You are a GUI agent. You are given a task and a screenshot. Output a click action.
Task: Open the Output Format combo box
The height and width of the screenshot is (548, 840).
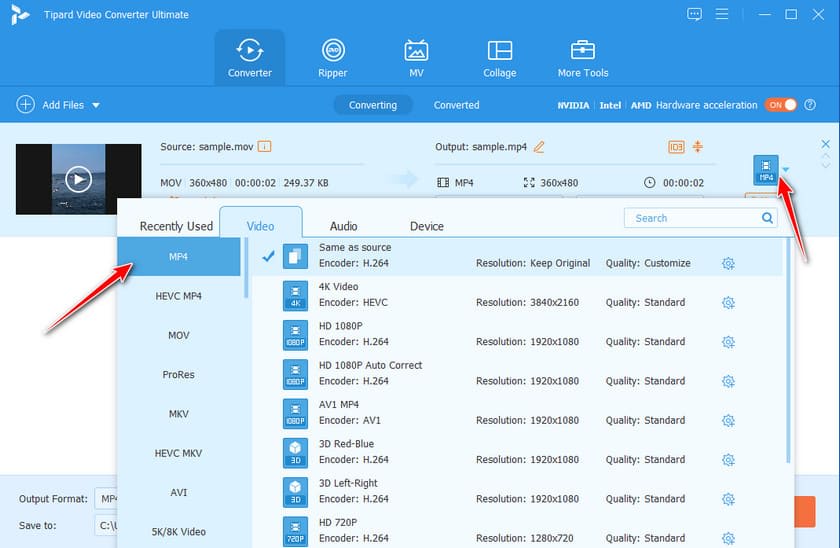tap(106, 499)
